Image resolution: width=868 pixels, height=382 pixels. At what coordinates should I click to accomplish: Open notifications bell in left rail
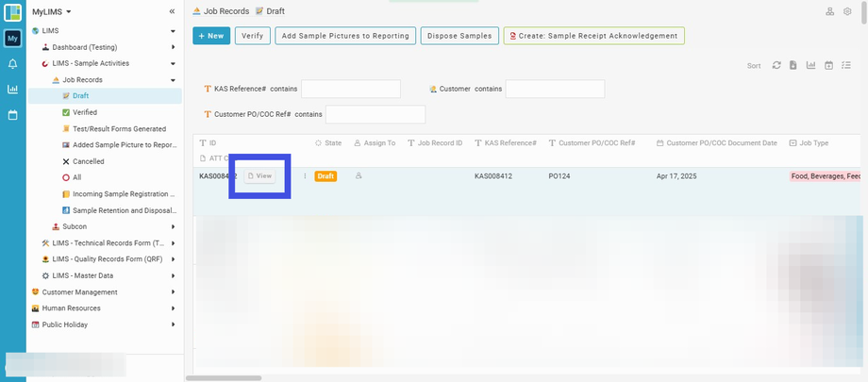12,64
